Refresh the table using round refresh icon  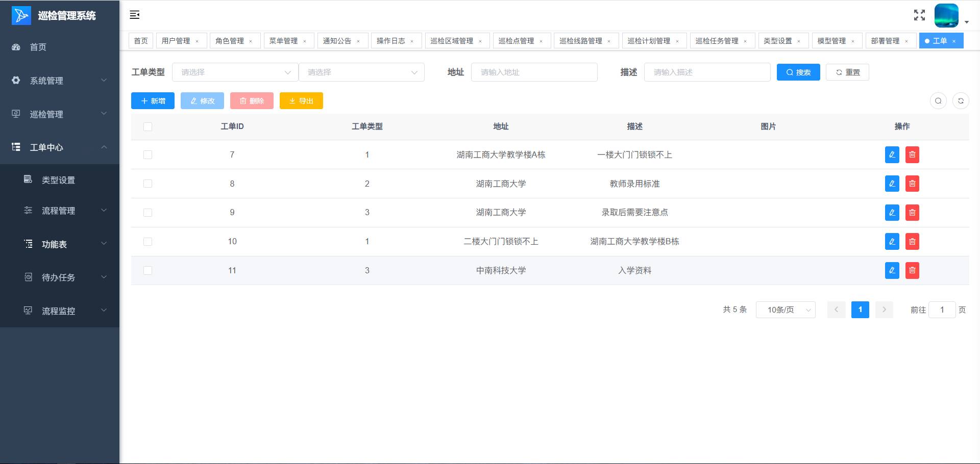(961, 101)
